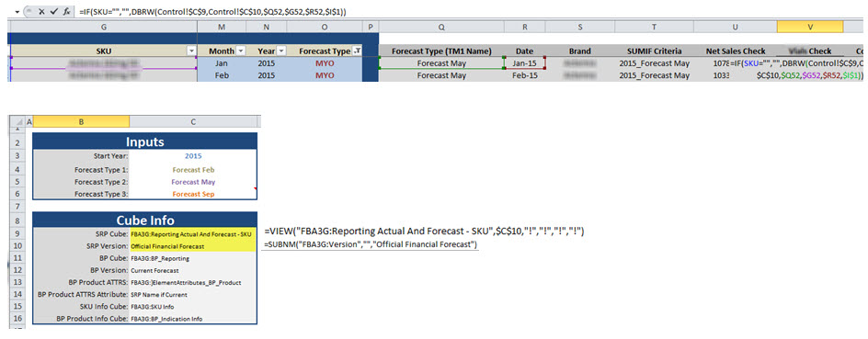Click the FBA3G:BP_Reporting cell
The width and height of the screenshot is (868, 339).
(x=193, y=258)
